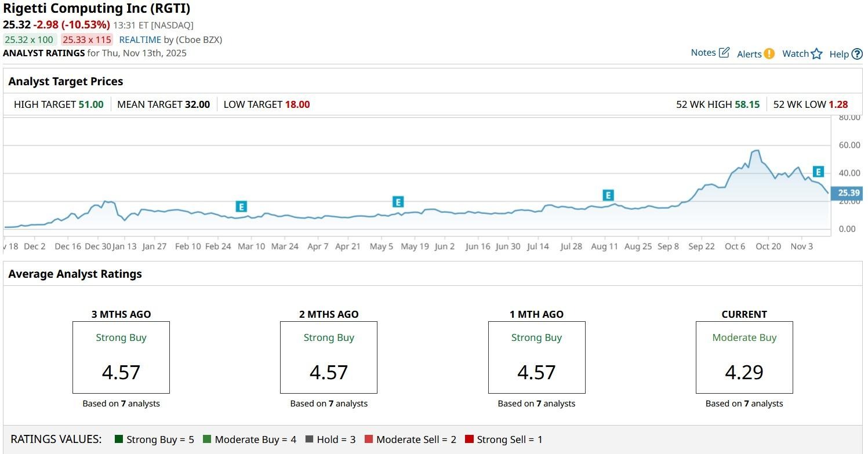Click the earnings E marker near Mar 10
The image size is (868, 454).
(241, 206)
